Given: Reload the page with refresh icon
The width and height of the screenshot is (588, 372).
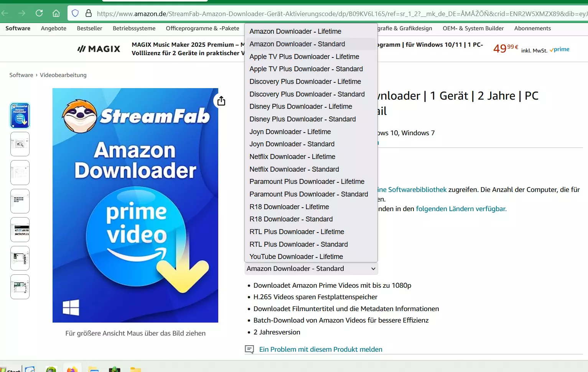Looking at the screenshot, I should pyautogui.click(x=39, y=13).
